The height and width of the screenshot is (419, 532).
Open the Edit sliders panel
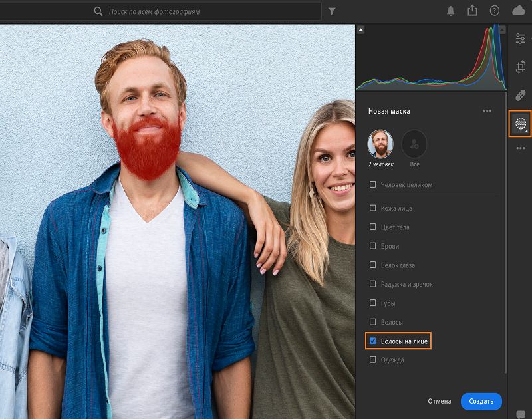[x=521, y=39]
